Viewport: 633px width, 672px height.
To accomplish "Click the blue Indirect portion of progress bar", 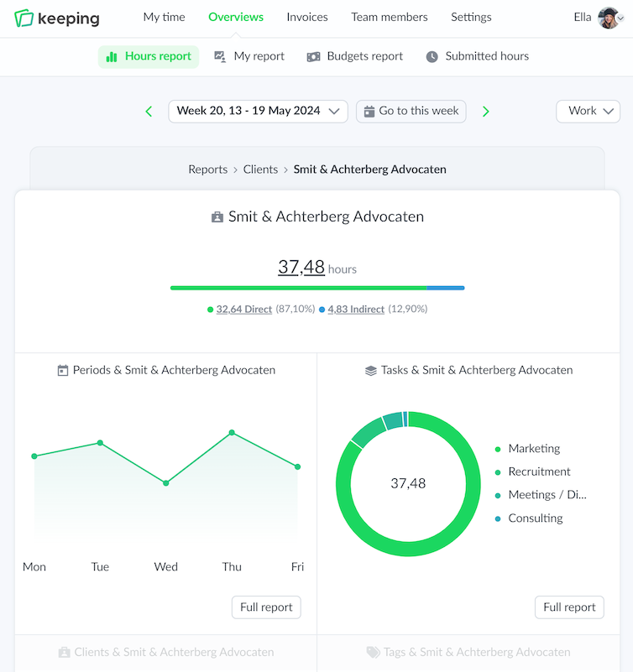I will (446, 288).
